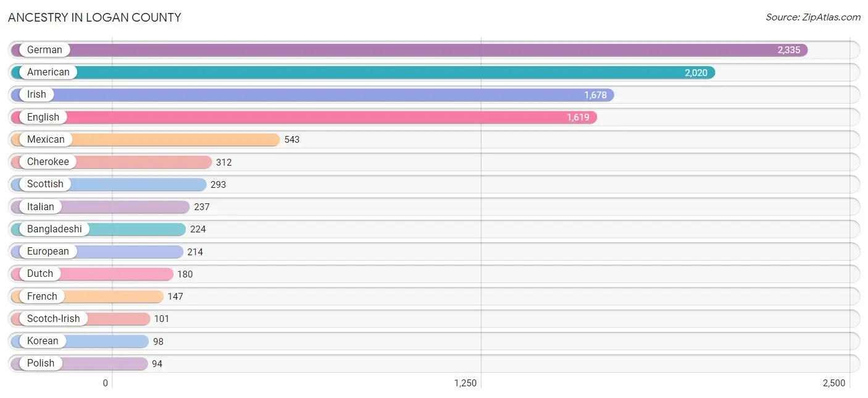Click the 2,500 axis label

[833, 383]
